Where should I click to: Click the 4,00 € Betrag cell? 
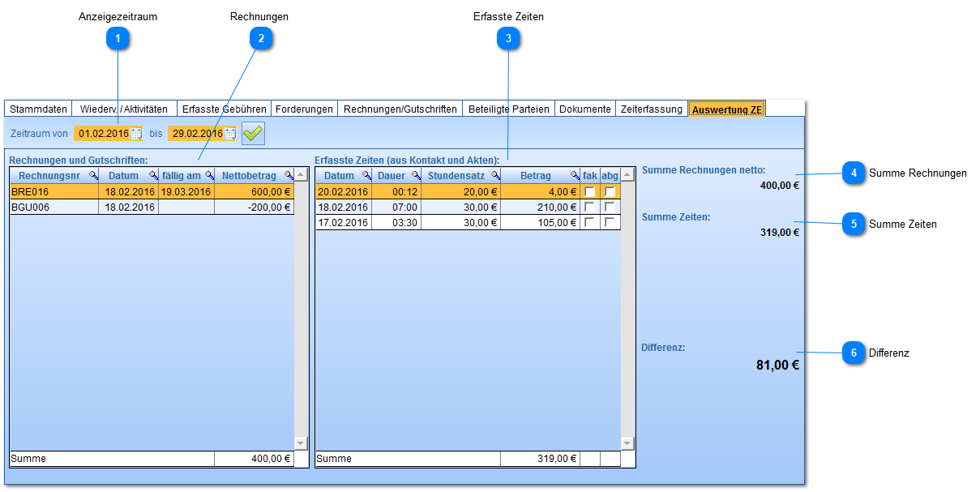click(541, 192)
